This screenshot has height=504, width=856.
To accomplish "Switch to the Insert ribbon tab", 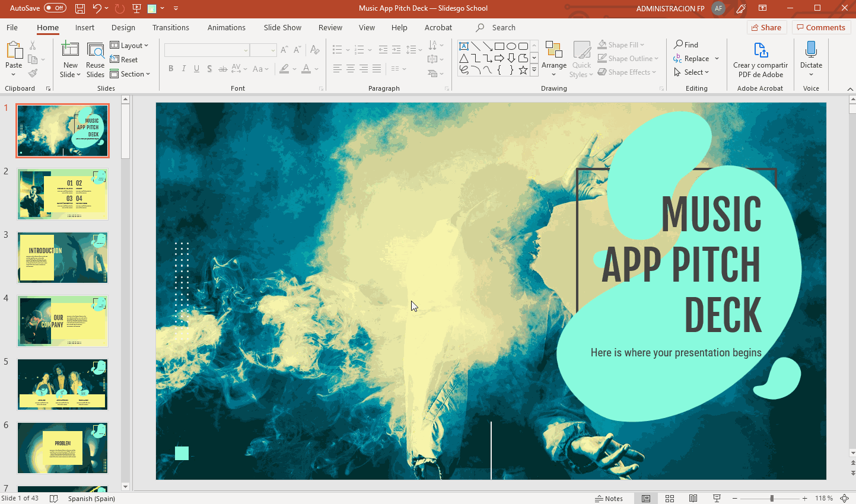I will 85,27.
